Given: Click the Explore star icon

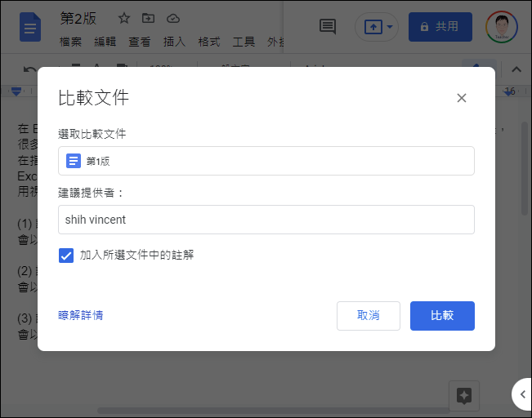Looking at the screenshot, I should point(464,396).
